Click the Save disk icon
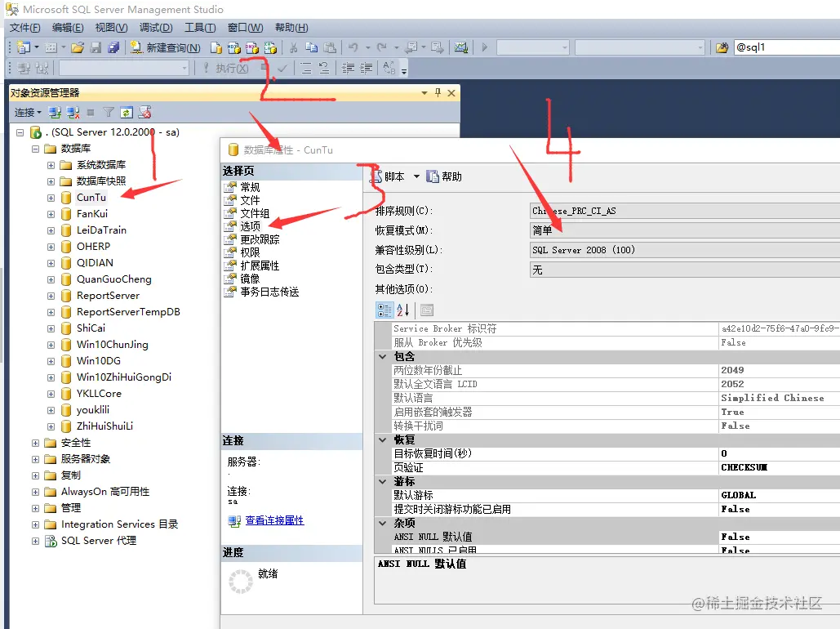 click(96, 47)
